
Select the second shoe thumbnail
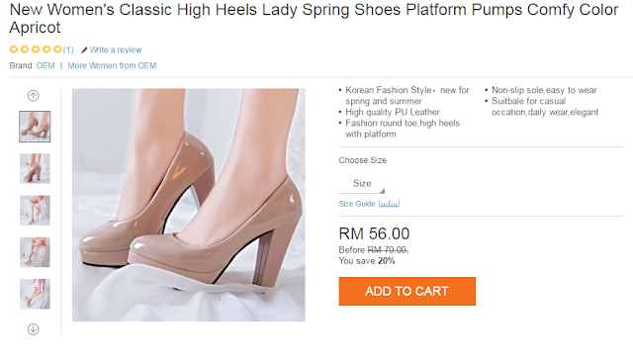(35, 169)
